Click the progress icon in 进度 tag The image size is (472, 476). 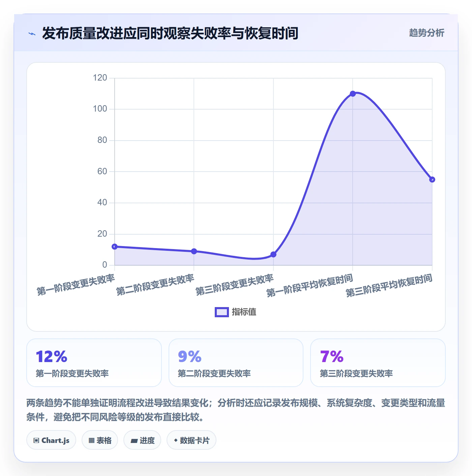click(x=134, y=441)
